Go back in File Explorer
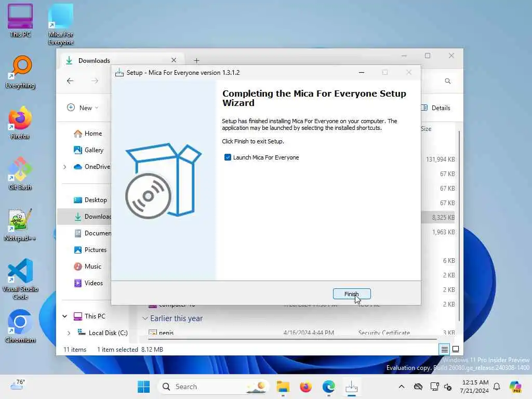This screenshot has height=399, width=532. click(x=70, y=81)
